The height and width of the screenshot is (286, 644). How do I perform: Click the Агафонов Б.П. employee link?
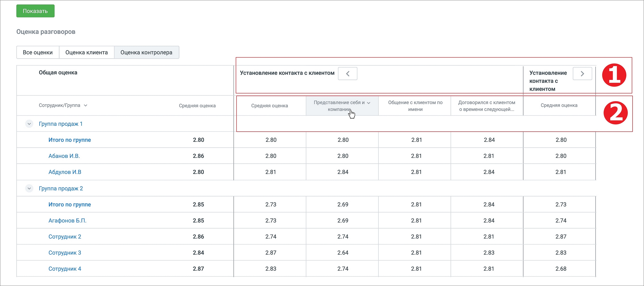(67, 221)
